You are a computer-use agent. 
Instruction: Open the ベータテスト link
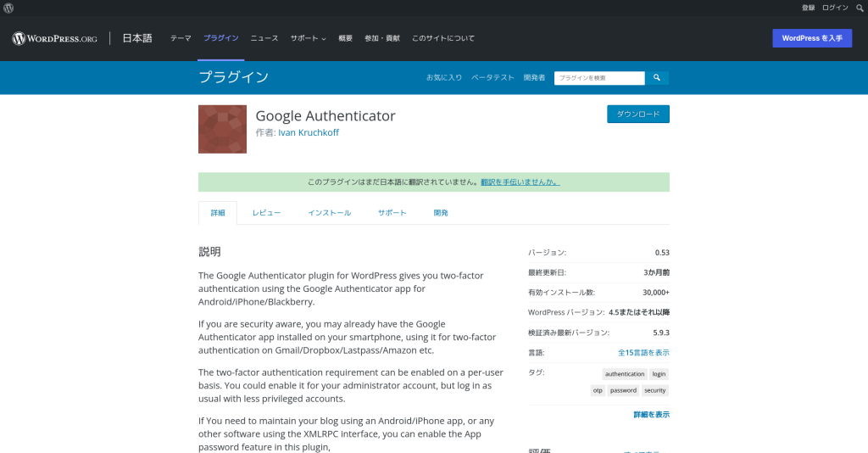(x=492, y=77)
